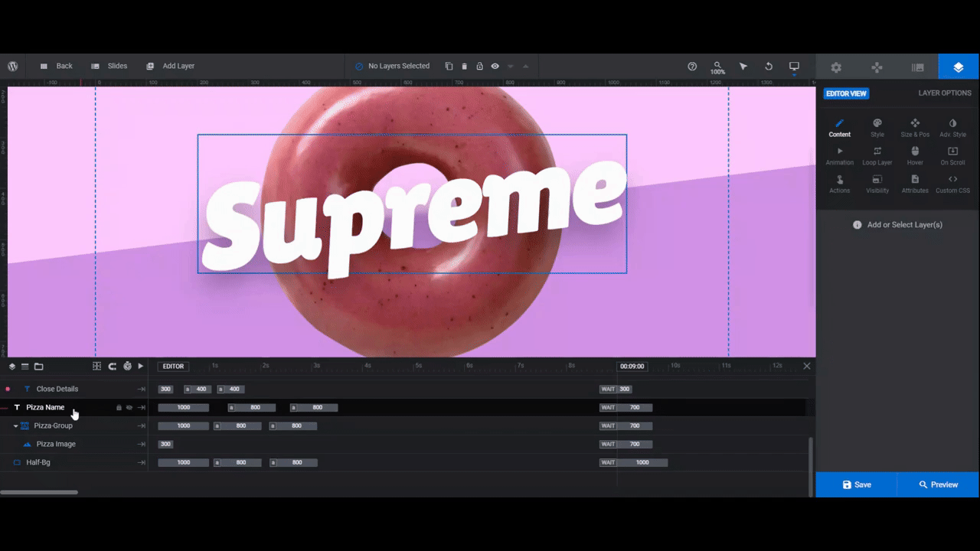This screenshot has height=551, width=980.
Task: Click the undo history icon
Action: [768, 66]
